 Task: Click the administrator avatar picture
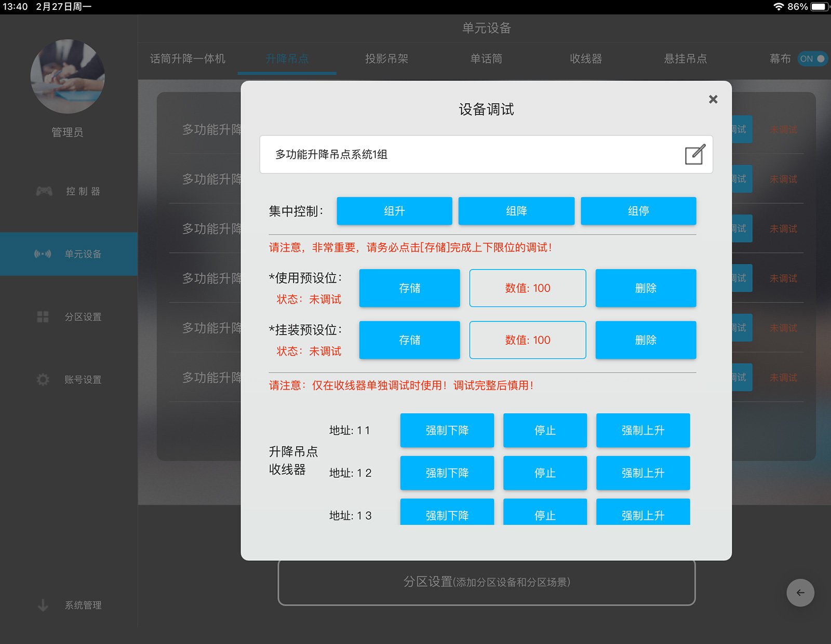pyautogui.click(x=68, y=76)
